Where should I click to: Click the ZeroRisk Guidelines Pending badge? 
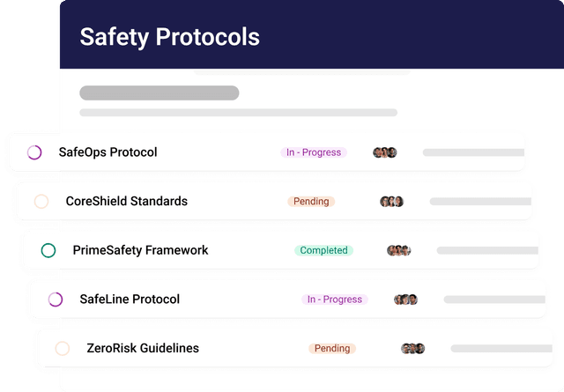tap(332, 349)
